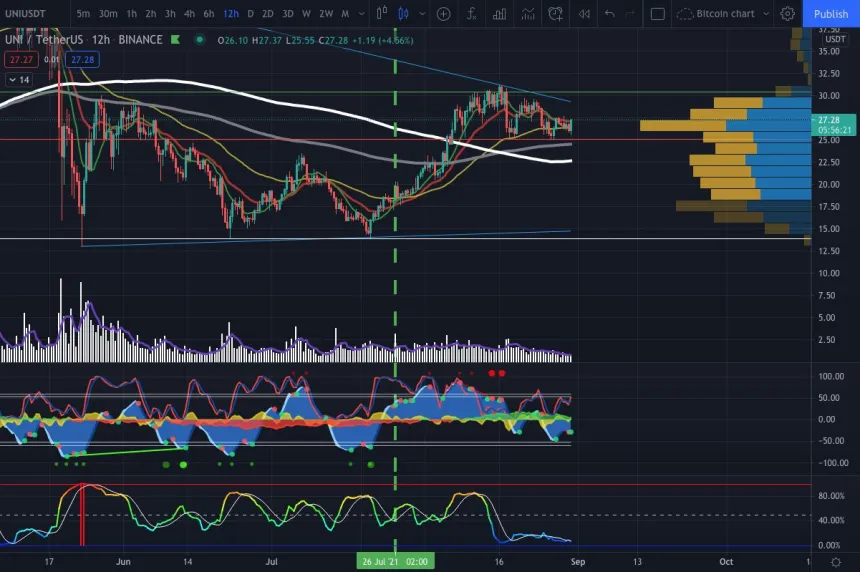Switch to the 12h timeframe

[231, 14]
